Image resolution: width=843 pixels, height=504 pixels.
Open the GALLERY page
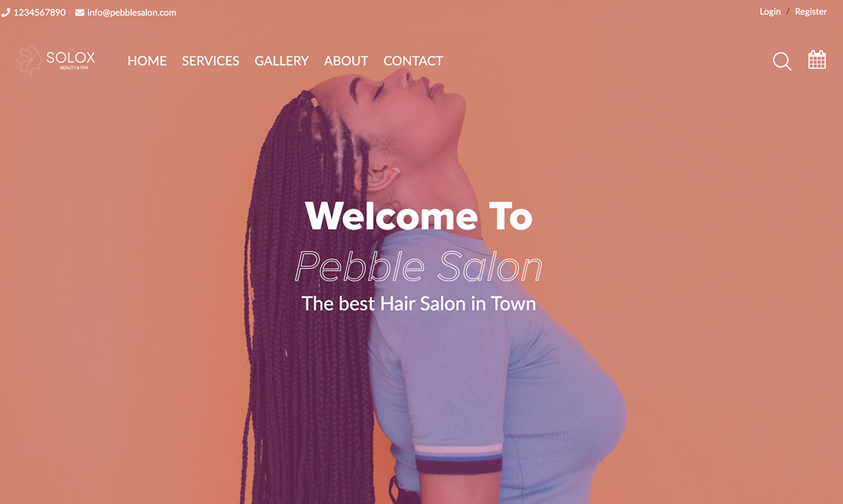pos(281,60)
